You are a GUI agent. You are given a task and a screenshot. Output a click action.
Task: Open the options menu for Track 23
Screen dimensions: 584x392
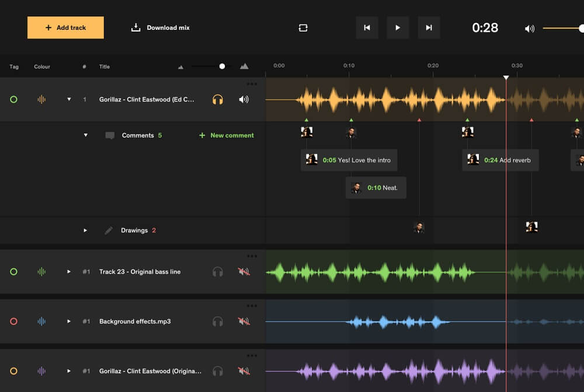[252, 256]
